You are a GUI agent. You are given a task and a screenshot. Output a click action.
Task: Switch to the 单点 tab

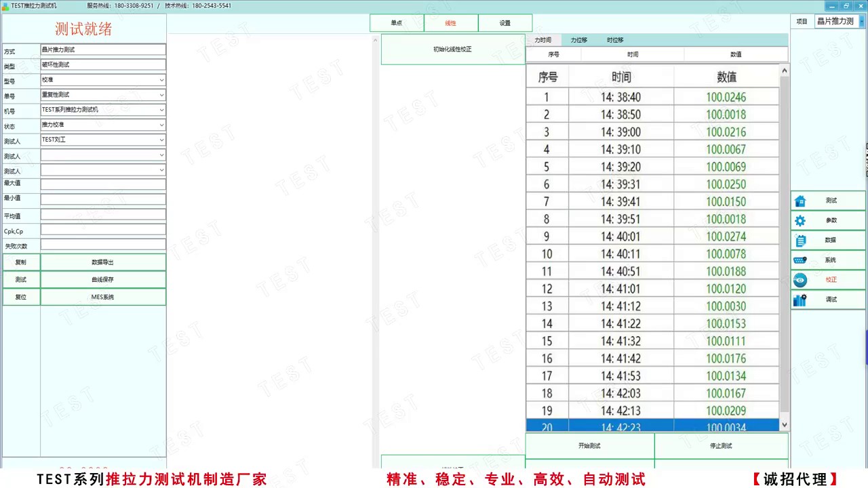[x=397, y=23]
